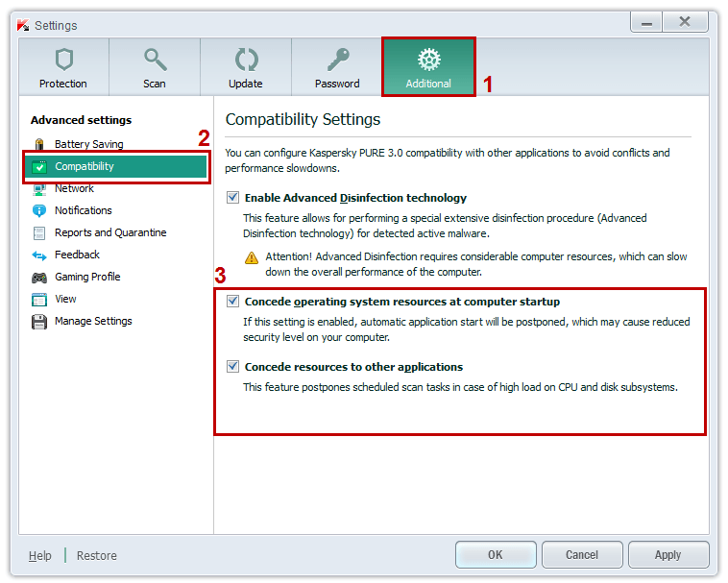
Task: Click the Kaspersky PURE 3.0 compatibility intro text
Action: coord(448,160)
